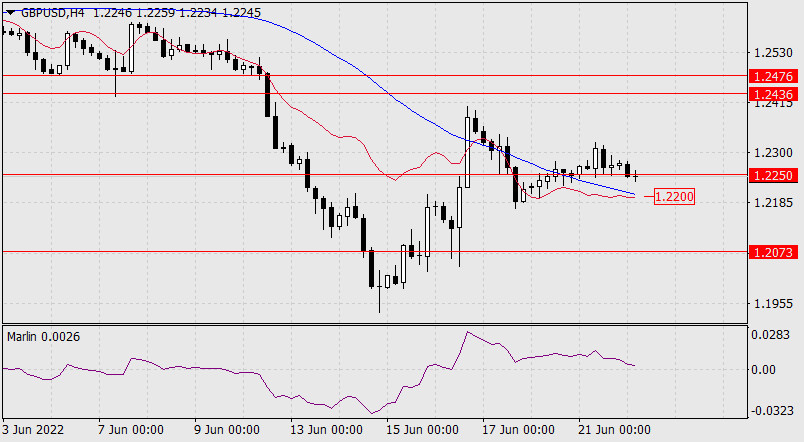
Task: Open the chart menu arrow beside GBPUSD,H4
Action: coord(11,13)
